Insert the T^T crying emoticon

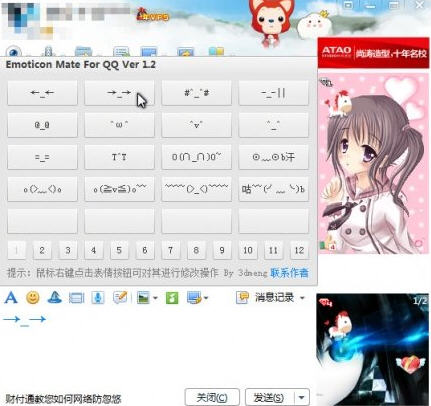119,157
